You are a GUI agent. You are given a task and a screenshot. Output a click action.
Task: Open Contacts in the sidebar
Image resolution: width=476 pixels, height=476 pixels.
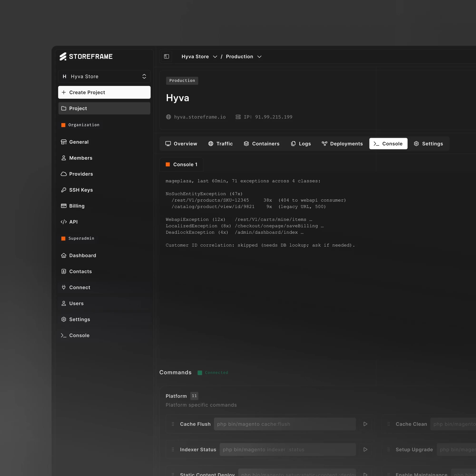tap(76, 271)
